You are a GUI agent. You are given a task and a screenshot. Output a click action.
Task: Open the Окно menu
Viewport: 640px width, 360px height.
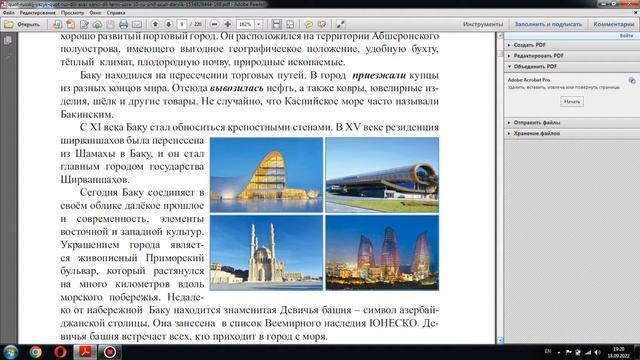(x=95, y=13)
